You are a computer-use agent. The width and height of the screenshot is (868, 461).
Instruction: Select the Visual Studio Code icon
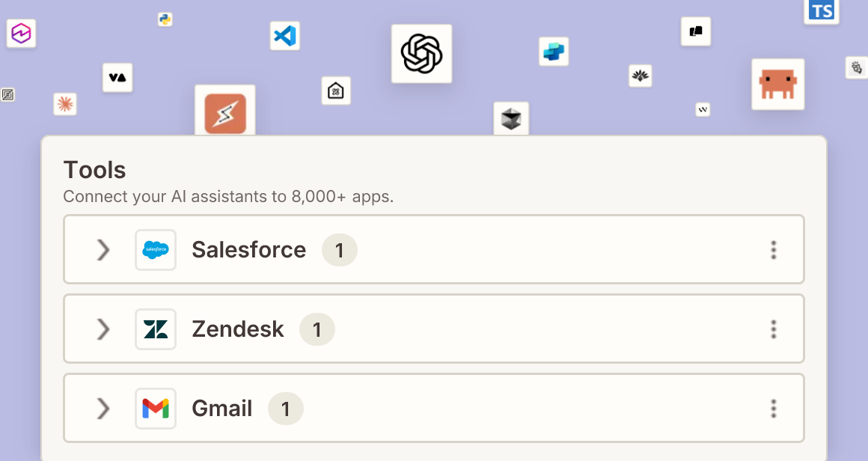(285, 36)
